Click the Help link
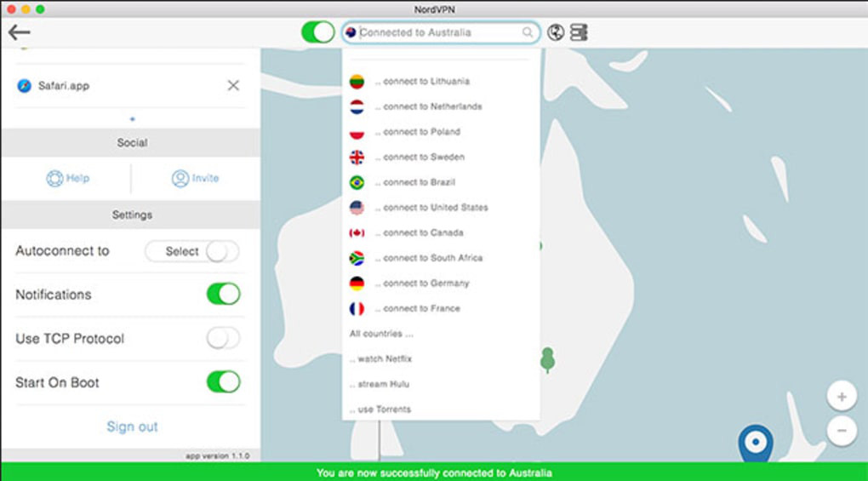The image size is (868, 481). [67, 178]
